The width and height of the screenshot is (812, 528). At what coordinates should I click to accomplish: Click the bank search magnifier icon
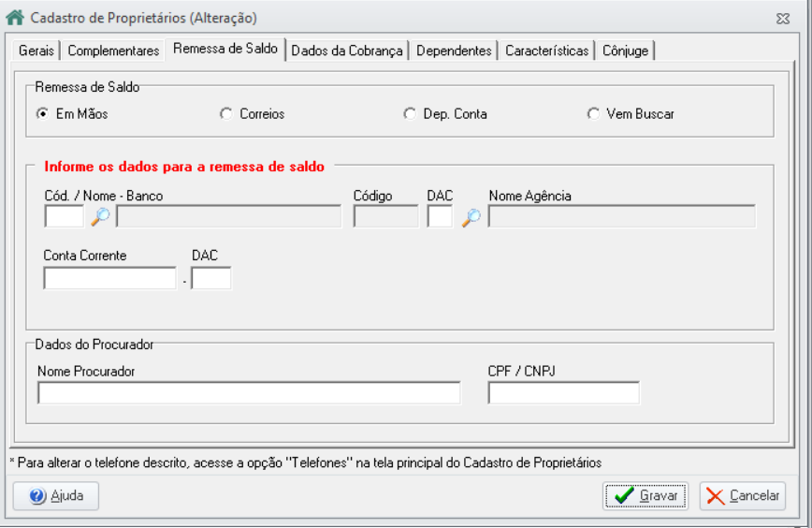100,216
